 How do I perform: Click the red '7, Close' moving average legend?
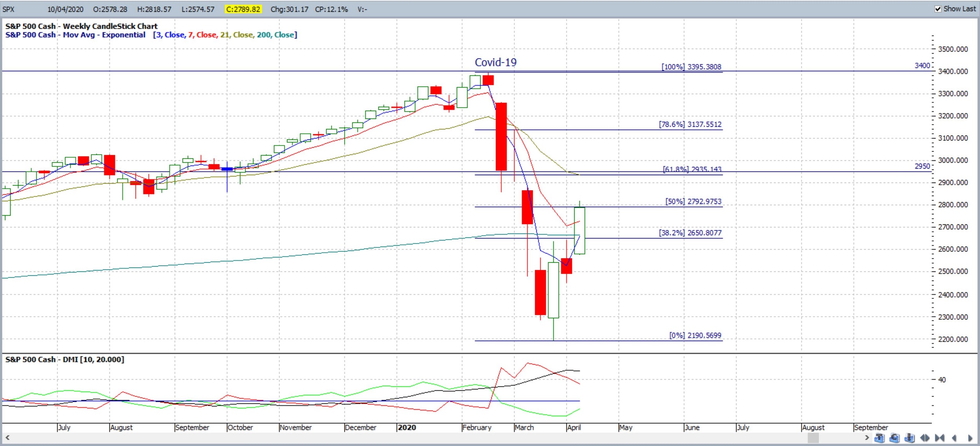tap(202, 35)
